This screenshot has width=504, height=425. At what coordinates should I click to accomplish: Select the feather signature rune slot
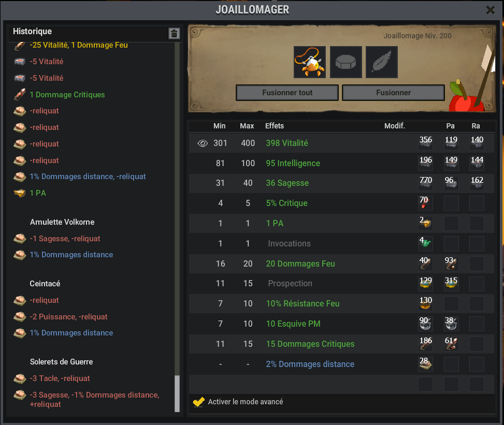tap(382, 62)
